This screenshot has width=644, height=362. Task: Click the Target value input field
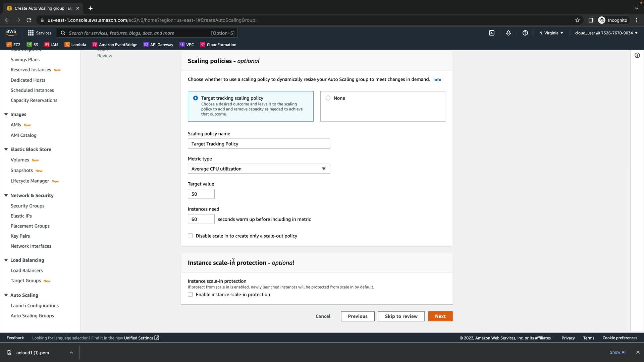[x=201, y=194]
